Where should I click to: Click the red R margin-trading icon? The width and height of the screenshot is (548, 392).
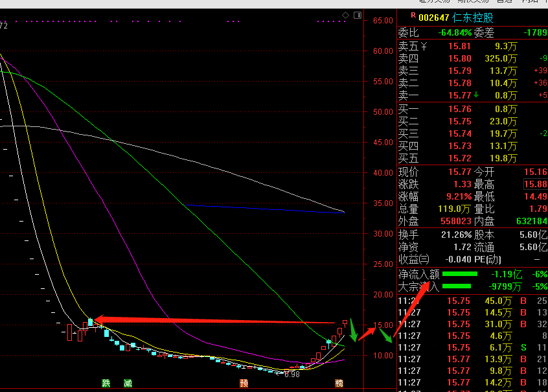[413, 15]
